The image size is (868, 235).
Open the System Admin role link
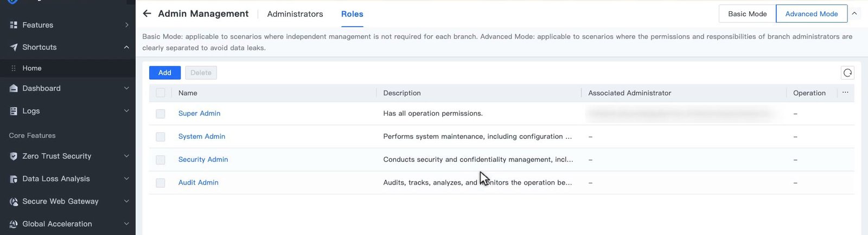[202, 136]
